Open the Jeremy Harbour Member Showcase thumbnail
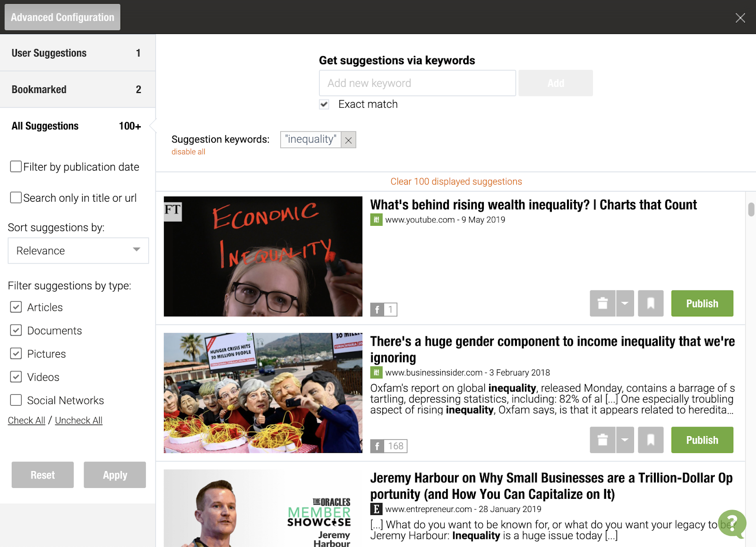 point(263,508)
